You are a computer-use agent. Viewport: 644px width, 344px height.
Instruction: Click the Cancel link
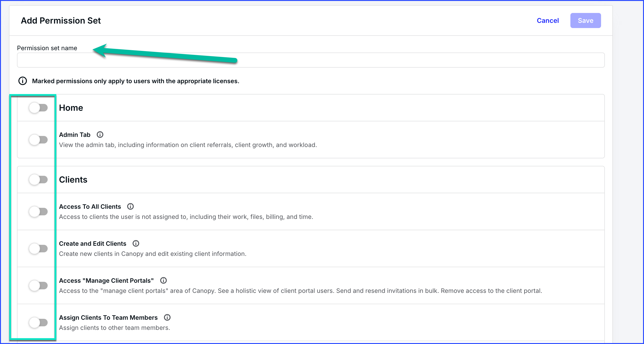[x=548, y=20]
